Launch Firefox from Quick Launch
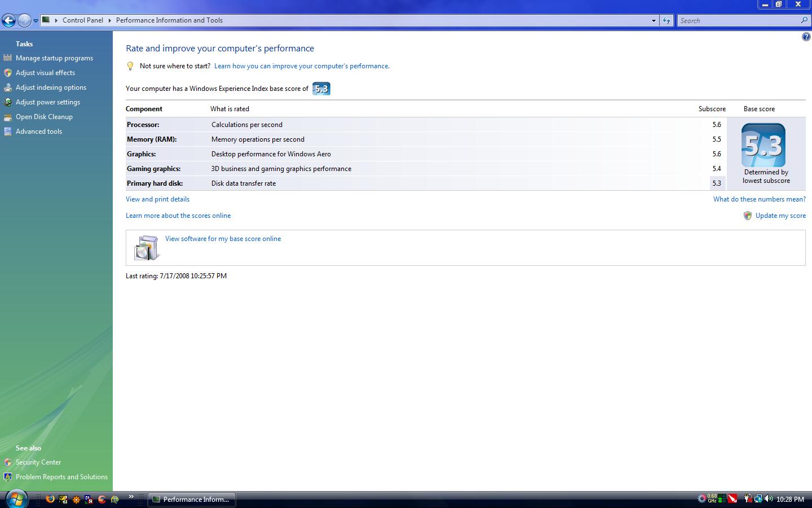 [x=50, y=499]
